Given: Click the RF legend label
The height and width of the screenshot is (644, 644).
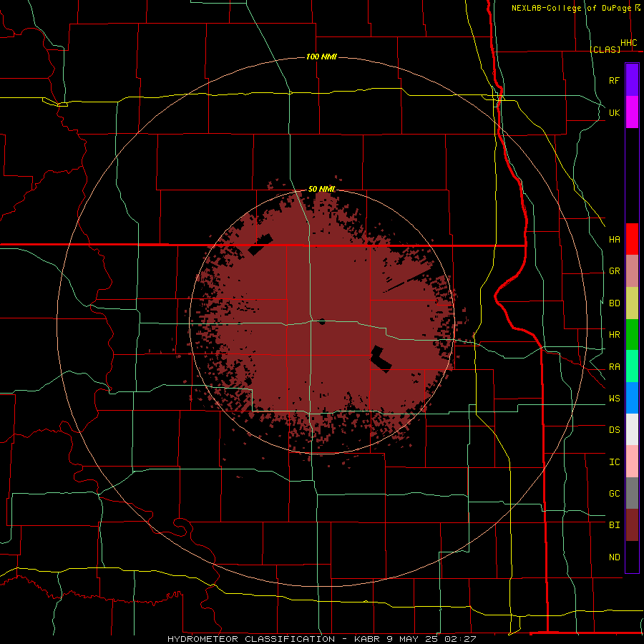Looking at the screenshot, I should coord(614,80).
